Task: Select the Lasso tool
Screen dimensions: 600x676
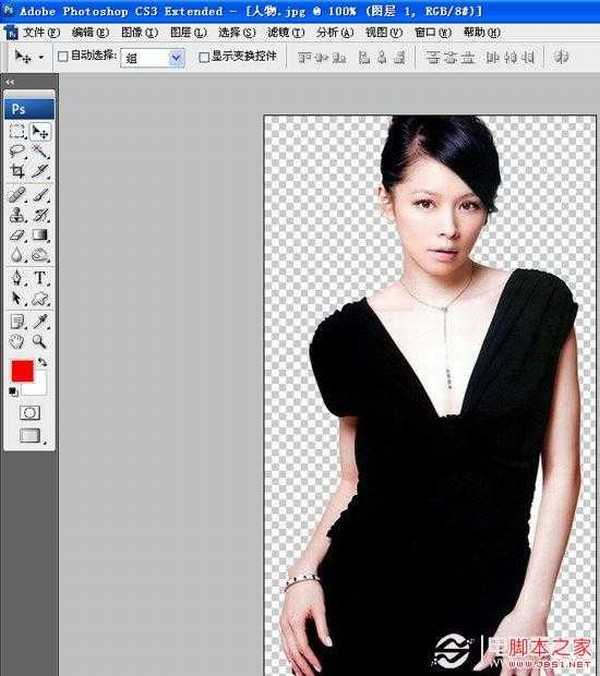Action: click(18, 151)
